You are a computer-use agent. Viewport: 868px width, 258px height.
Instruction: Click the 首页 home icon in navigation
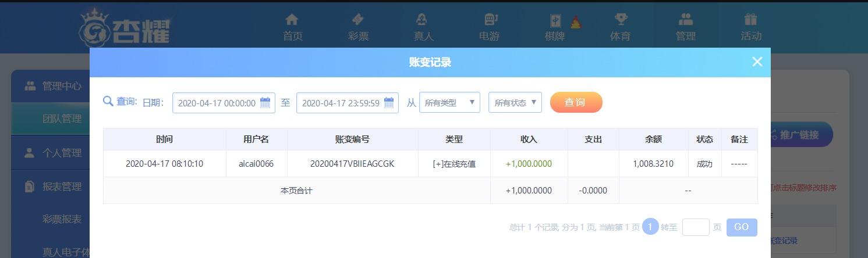(292, 20)
